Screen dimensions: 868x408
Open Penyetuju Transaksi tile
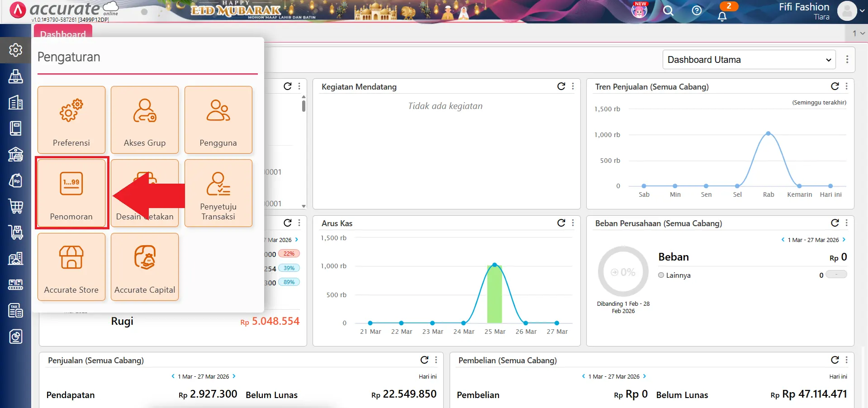pyautogui.click(x=218, y=193)
